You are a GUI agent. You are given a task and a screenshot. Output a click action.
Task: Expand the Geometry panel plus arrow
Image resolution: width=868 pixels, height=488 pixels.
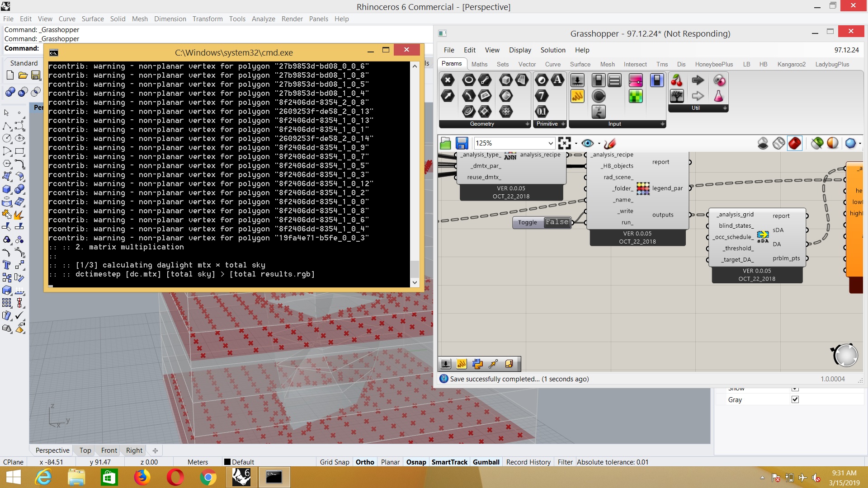(x=527, y=124)
